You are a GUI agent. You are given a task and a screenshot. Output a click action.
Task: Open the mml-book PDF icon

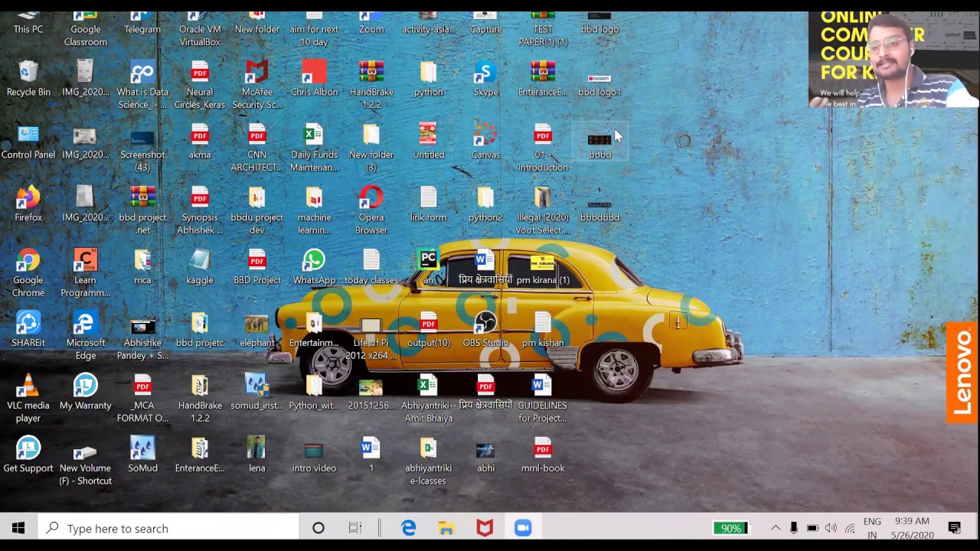543,455
